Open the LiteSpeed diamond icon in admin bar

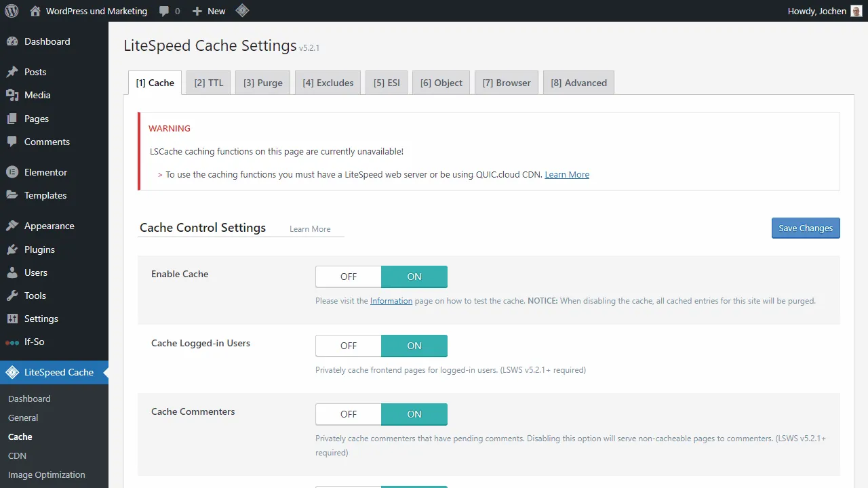(x=242, y=11)
